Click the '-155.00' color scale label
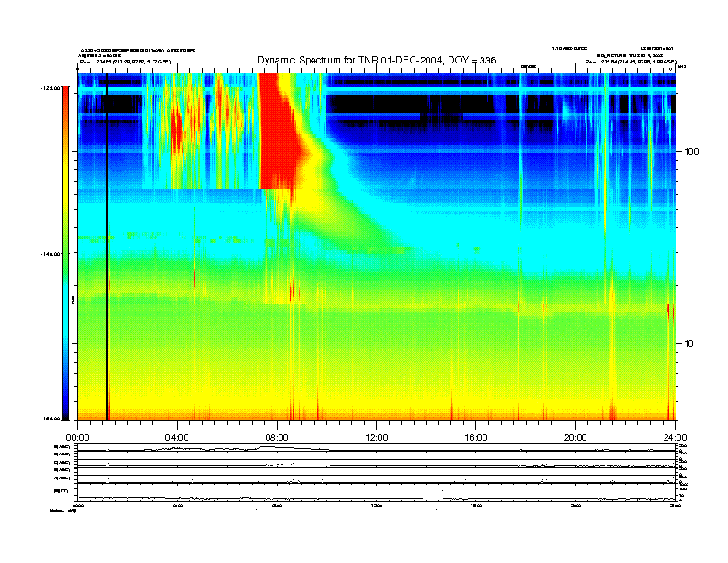The height and width of the screenshot is (563, 728). coord(51,419)
